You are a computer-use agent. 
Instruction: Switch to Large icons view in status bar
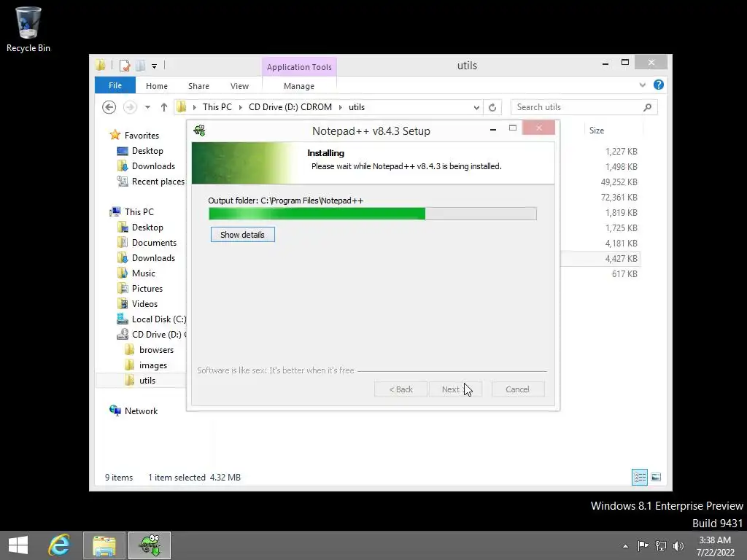pos(656,477)
